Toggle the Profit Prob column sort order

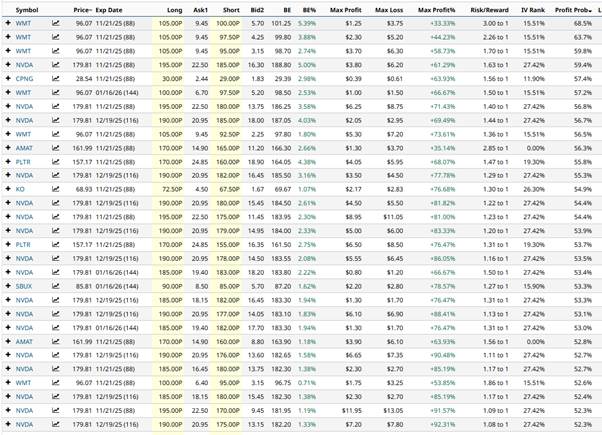point(573,10)
